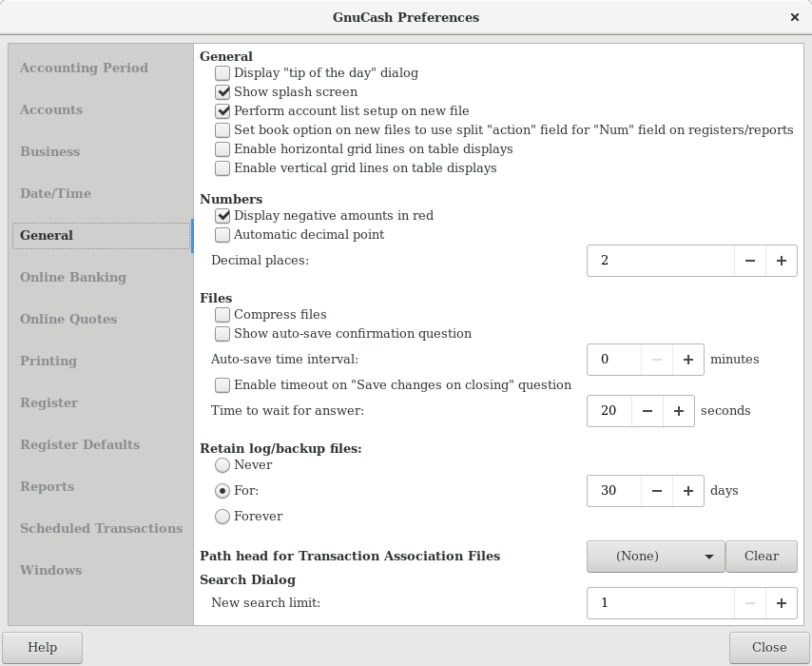Decrease the Decimal places value
The width and height of the screenshot is (812, 666).
click(x=750, y=261)
